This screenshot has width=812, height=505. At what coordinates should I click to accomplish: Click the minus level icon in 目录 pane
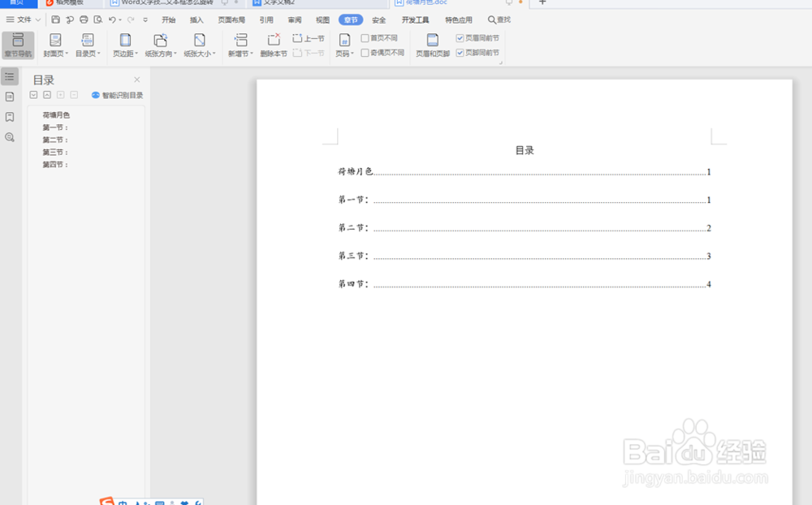click(x=74, y=95)
